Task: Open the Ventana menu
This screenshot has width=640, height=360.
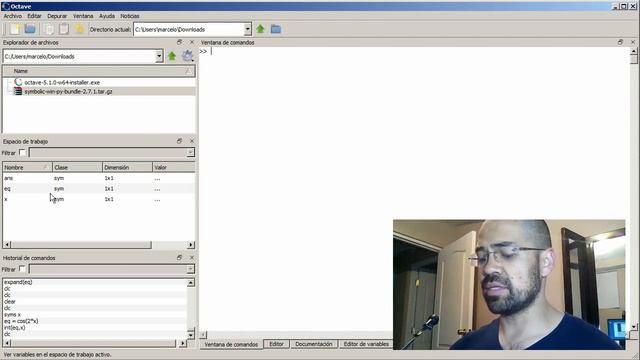Action: click(83, 16)
